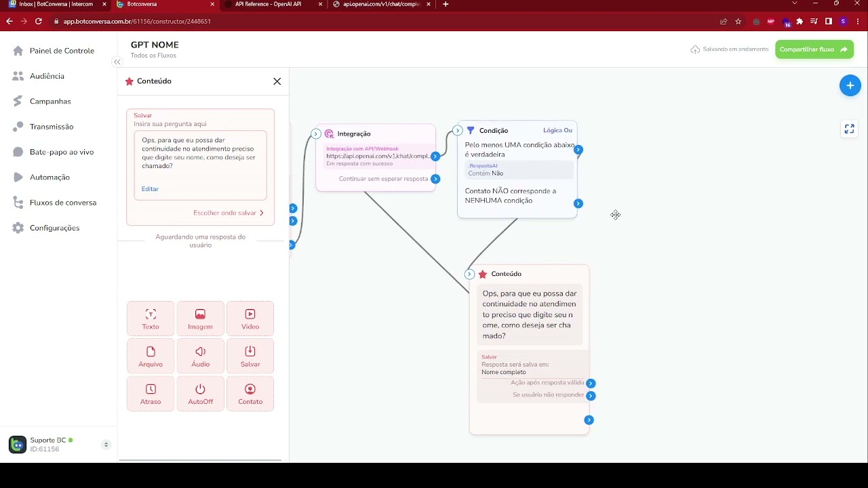Click the Configurações gear icon
This screenshot has height=488, width=868.
click(18, 228)
